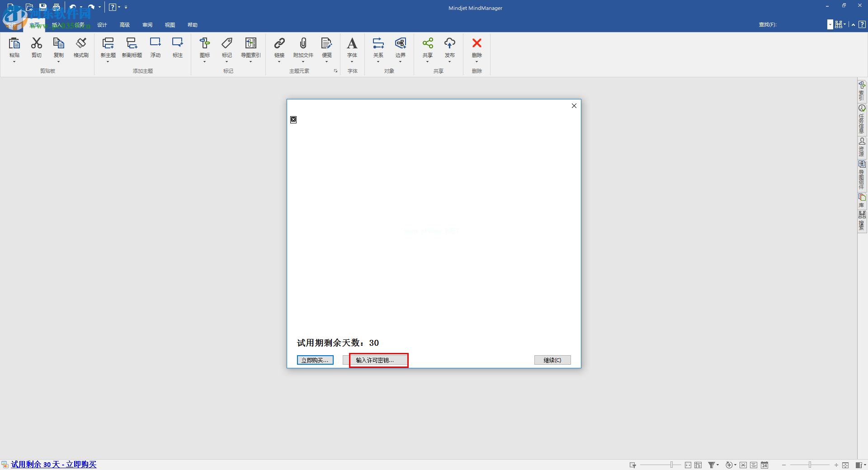Add a 便笺 (Notes) to the topic

326,43
